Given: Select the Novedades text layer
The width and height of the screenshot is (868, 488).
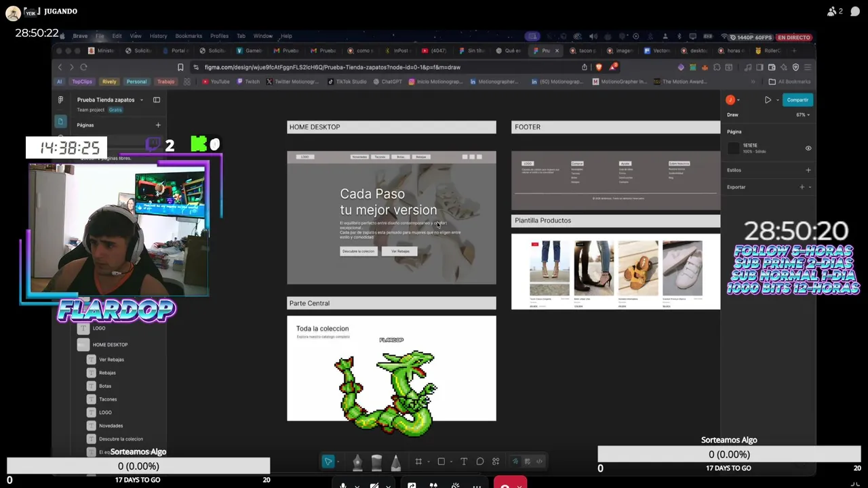Looking at the screenshot, I should pyautogui.click(x=111, y=426).
